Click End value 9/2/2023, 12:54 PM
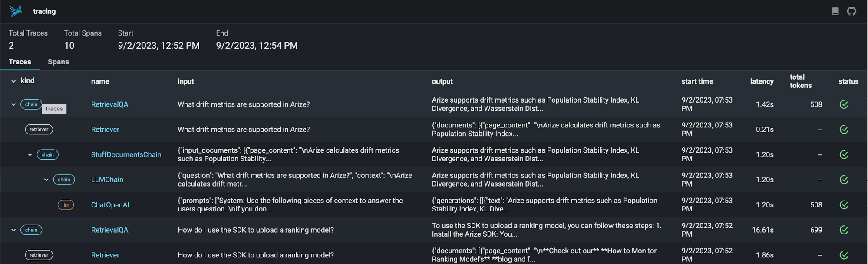 click(x=257, y=46)
